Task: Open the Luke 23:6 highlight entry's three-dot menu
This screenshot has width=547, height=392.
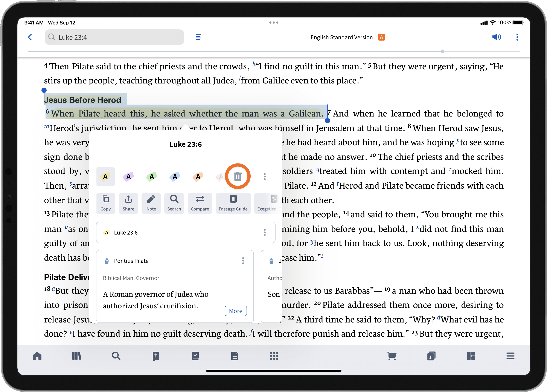Action: [x=265, y=233]
